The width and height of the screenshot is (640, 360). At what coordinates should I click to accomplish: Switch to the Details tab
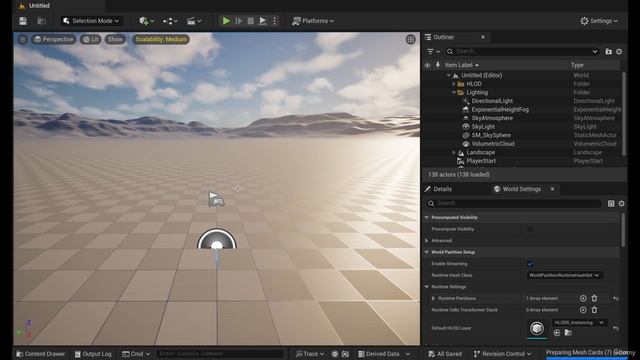pyautogui.click(x=438, y=189)
